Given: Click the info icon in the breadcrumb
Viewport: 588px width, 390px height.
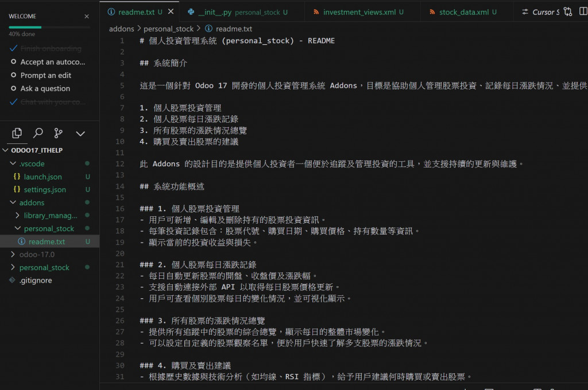Looking at the screenshot, I should (209, 29).
